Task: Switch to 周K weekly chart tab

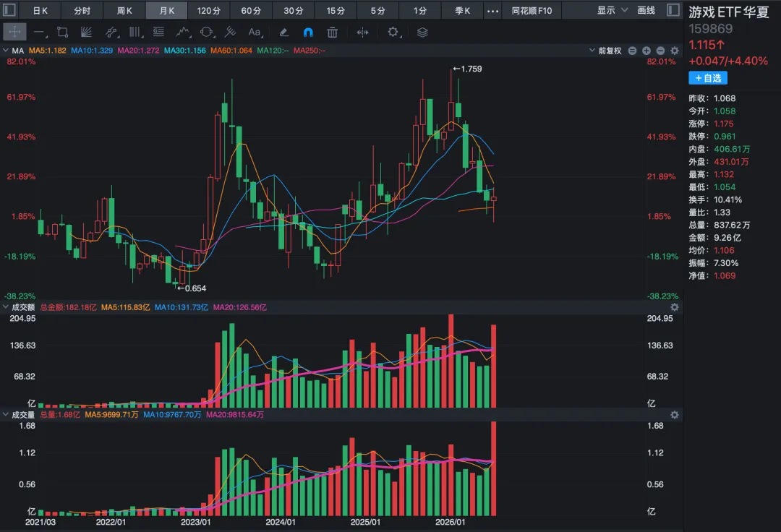Action: point(124,10)
